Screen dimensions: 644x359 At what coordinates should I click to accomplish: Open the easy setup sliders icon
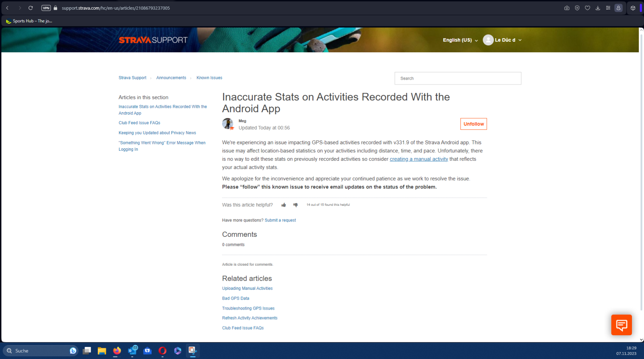(608, 8)
